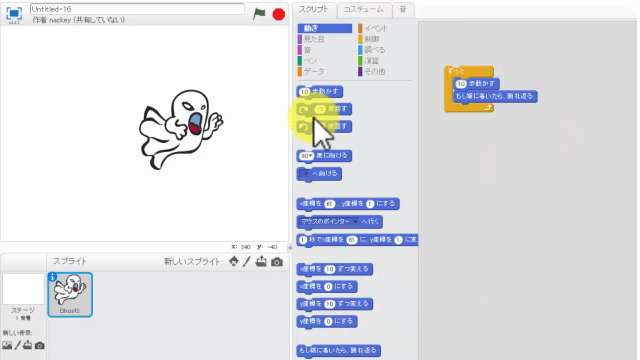The height and width of the screenshot is (360, 640).
Task: Click the 10 value in palette 歩動かす block
Action: [304, 92]
